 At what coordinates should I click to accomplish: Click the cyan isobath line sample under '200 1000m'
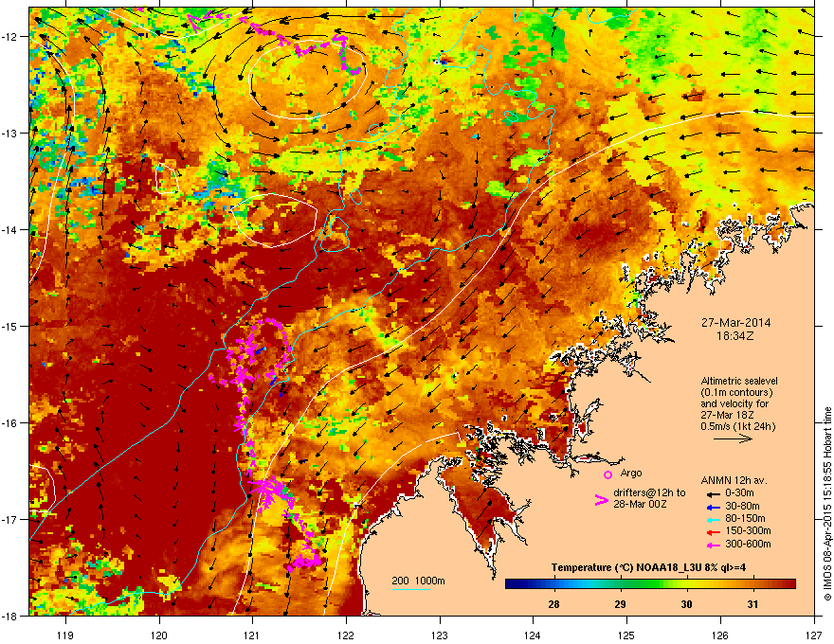point(411,589)
